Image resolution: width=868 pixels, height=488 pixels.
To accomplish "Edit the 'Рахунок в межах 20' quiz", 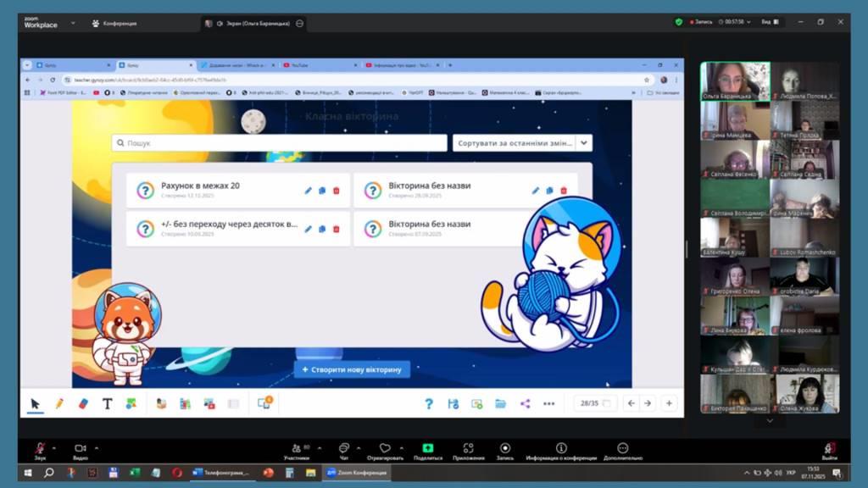I will pyautogui.click(x=309, y=191).
